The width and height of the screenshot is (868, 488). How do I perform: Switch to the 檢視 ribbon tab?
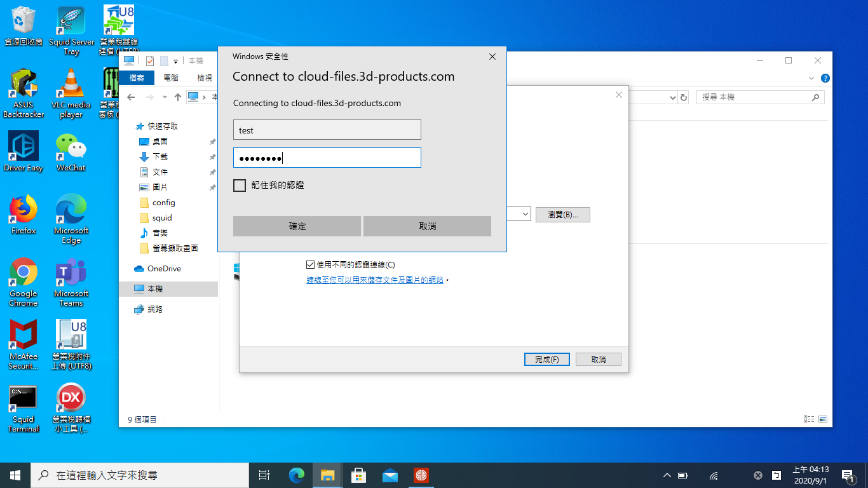[204, 78]
